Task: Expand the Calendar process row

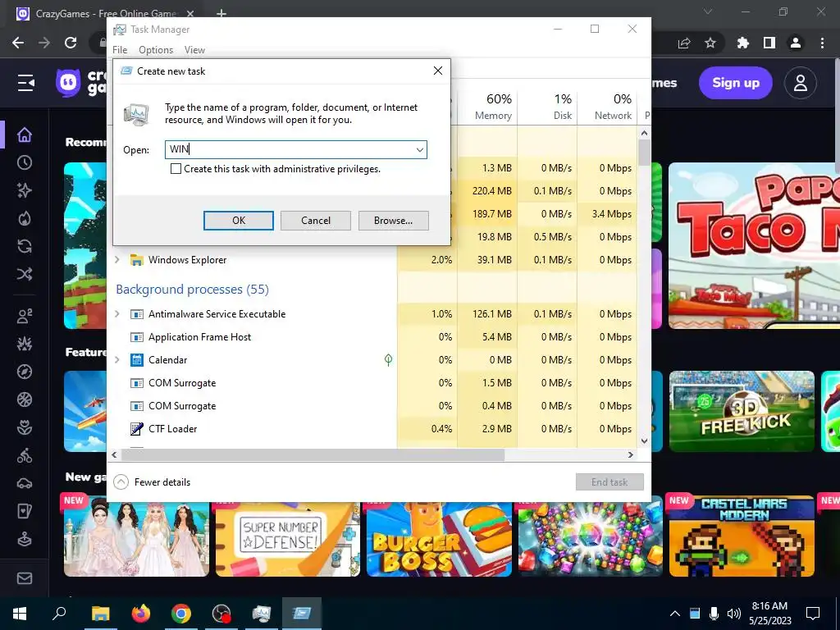Action: tap(117, 360)
